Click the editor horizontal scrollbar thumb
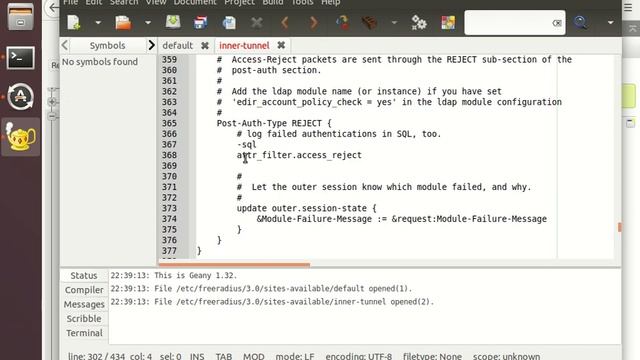Screen dimensions: 640x360 click(234, 264)
